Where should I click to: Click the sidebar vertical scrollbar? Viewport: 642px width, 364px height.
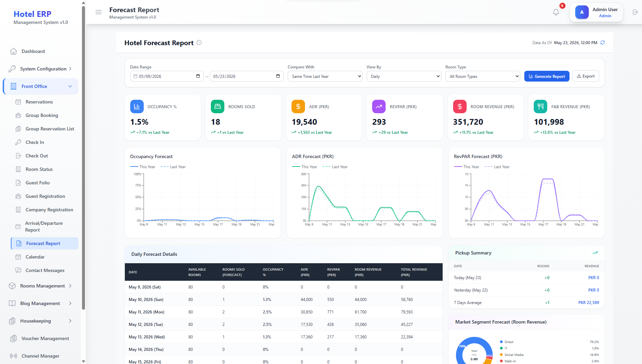pos(83,158)
